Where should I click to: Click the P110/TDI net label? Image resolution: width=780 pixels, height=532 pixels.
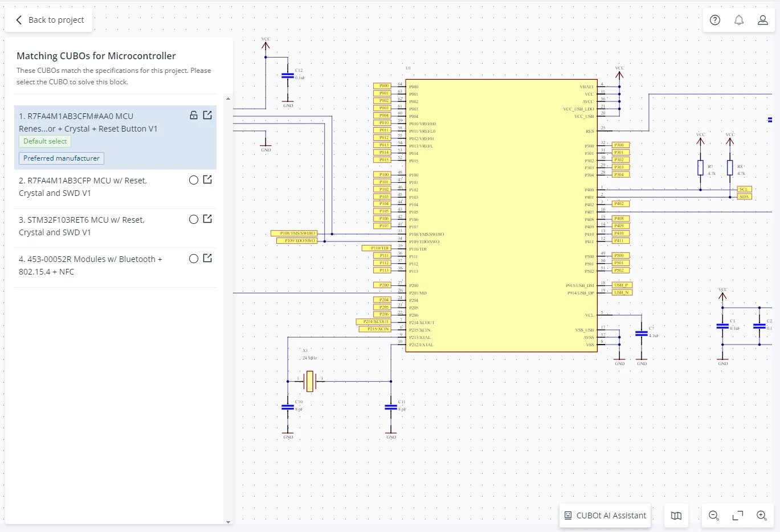coord(377,248)
